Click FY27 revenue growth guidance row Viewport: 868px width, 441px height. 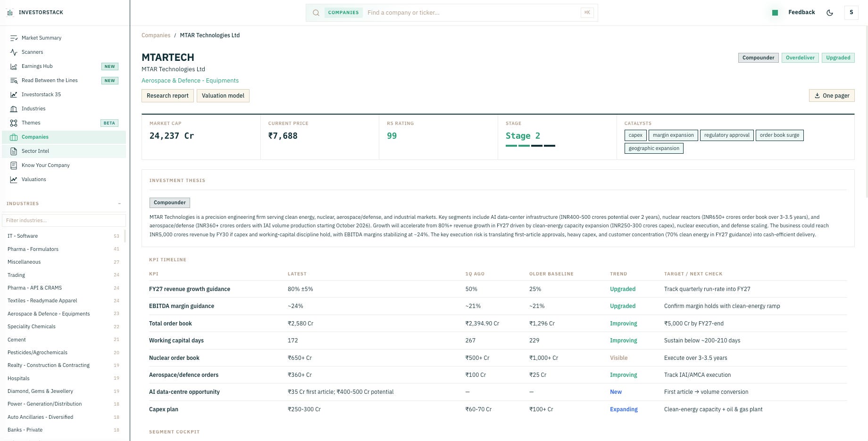point(498,289)
